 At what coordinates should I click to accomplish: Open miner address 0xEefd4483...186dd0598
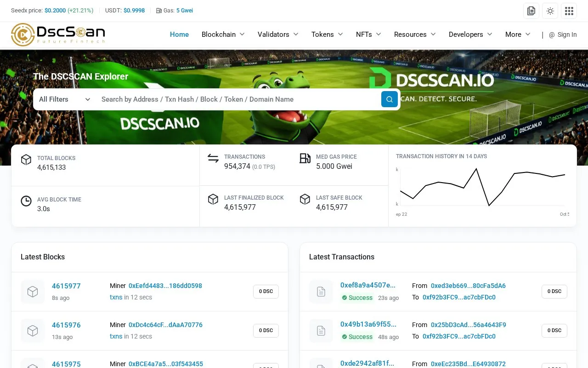tap(165, 286)
